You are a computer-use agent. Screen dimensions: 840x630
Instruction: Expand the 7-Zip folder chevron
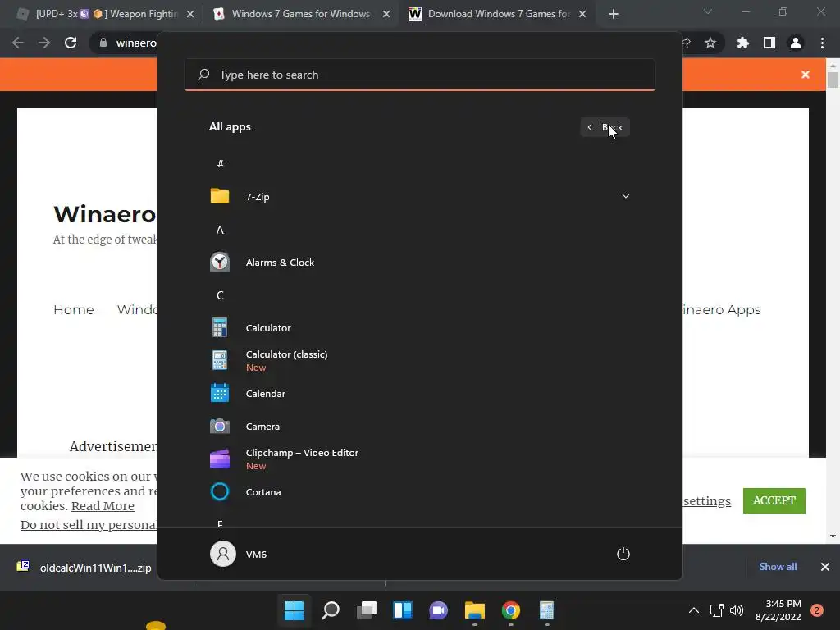tap(625, 196)
